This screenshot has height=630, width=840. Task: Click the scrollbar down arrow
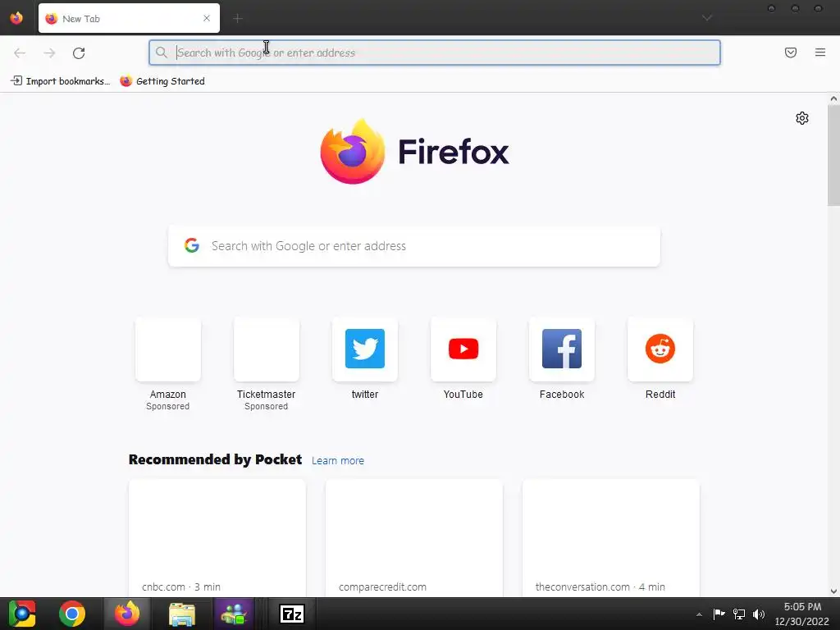(833, 591)
